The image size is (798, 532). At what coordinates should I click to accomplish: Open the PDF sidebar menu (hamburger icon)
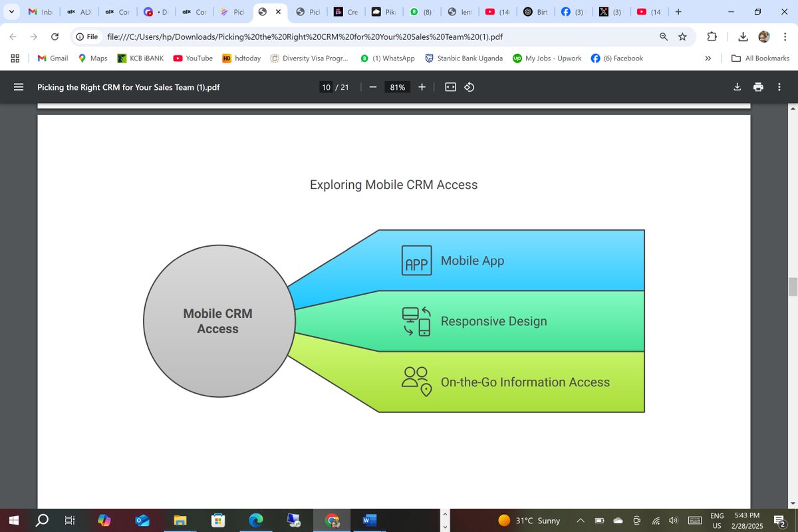19,87
